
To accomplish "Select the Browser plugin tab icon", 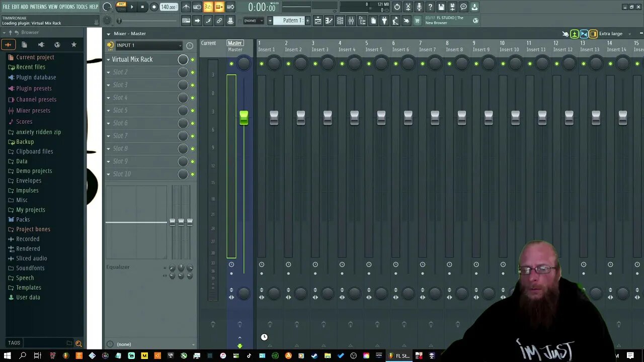I will tap(41, 45).
